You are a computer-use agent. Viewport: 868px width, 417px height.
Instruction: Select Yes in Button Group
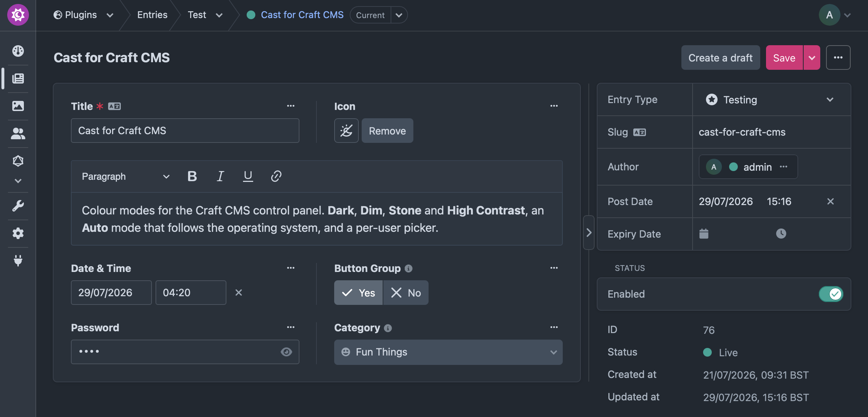[358, 293]
